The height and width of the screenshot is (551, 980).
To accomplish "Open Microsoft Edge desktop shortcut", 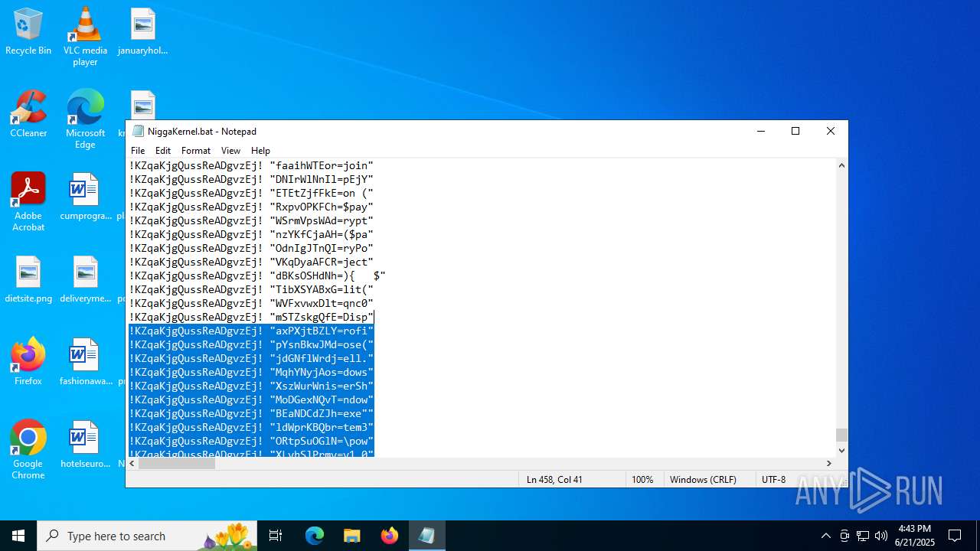I will coord(85,119).
